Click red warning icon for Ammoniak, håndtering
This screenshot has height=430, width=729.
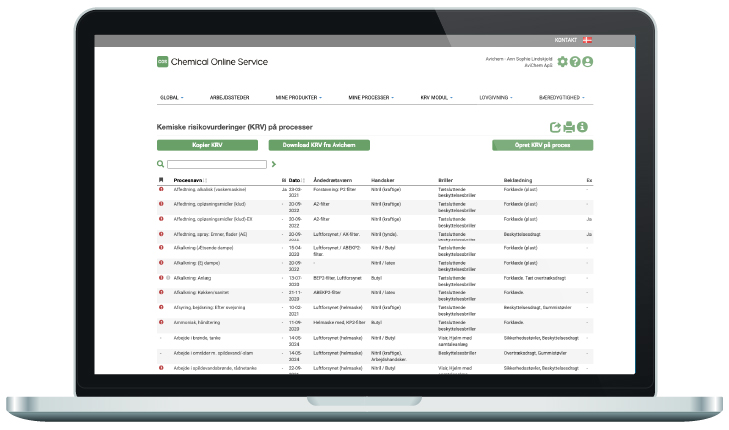pyautogui.click(x=161, y=323)
